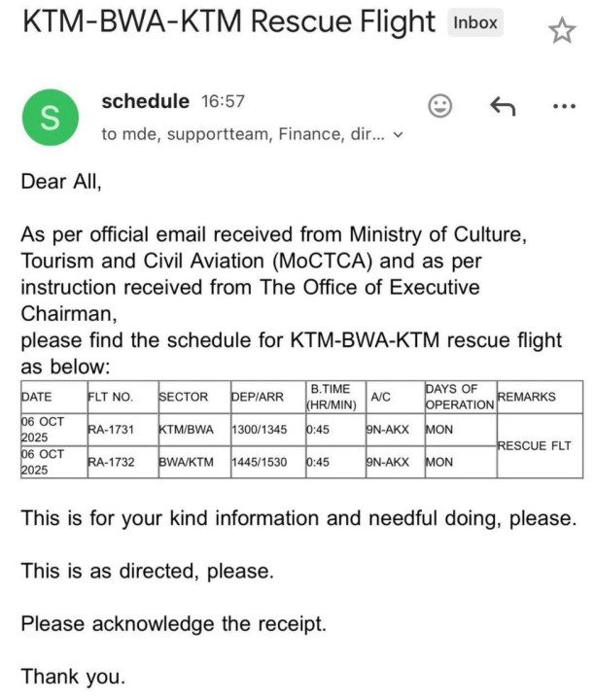Viewport: 595px width, 700px height.
Task: Star this rescue flight email
Action: pyautogui.click(x=561, y=31)
